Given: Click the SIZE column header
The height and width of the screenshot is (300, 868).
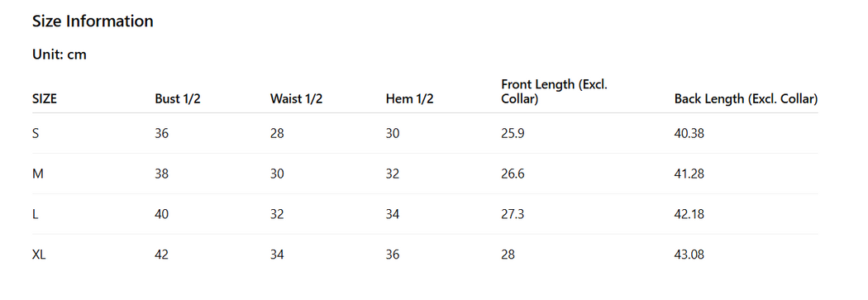Looking at the screenshot, I should click(45, 99).
